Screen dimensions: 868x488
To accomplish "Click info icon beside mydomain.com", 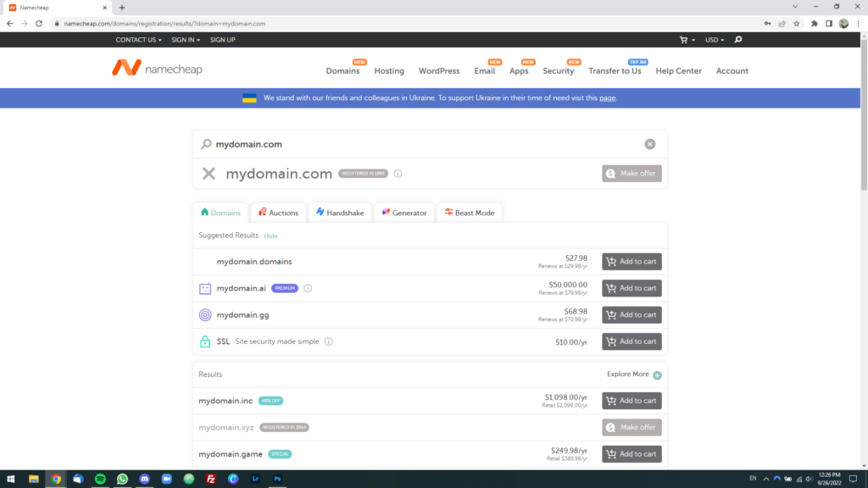I will click(398, 174).
